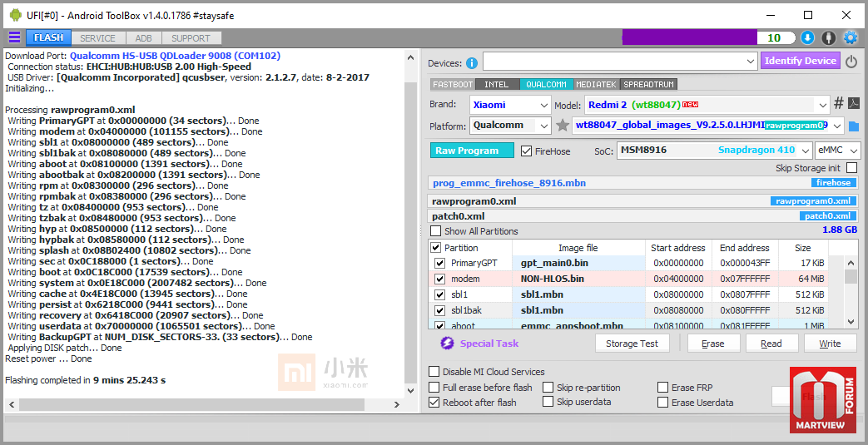Click the patch0.xml file field
Viewport: 868px width, 445px height.
pyautogui.click(x=643, y=216)
